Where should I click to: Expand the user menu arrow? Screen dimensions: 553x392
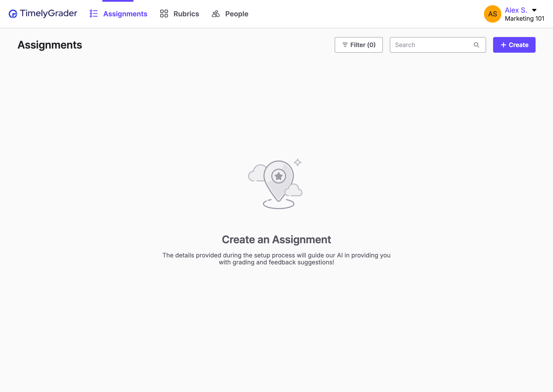click(x=534, y=10)
